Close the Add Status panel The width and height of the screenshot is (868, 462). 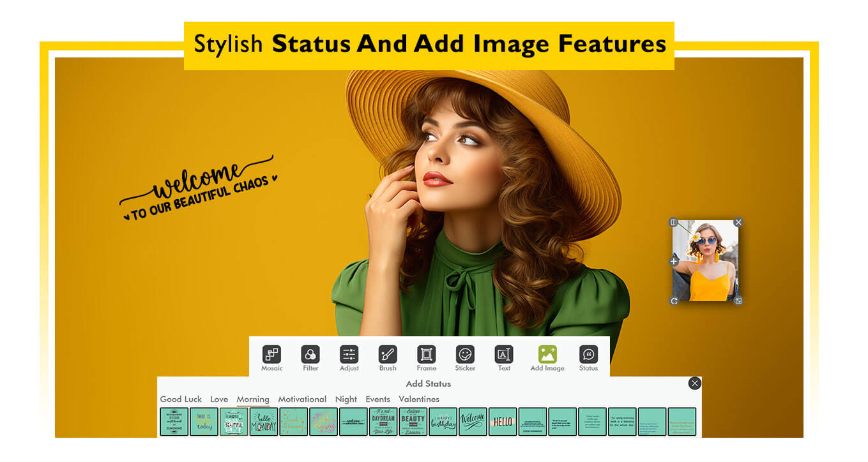point(694,383)
